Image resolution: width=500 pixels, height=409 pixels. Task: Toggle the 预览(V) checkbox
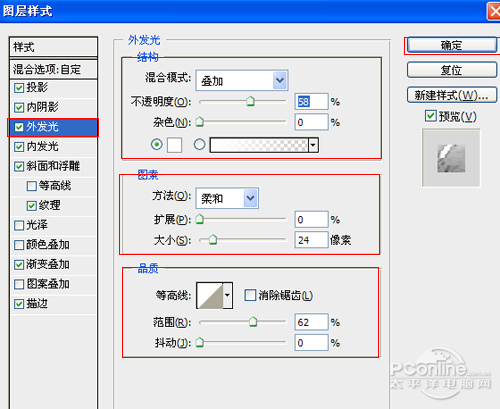click(430, 116)
